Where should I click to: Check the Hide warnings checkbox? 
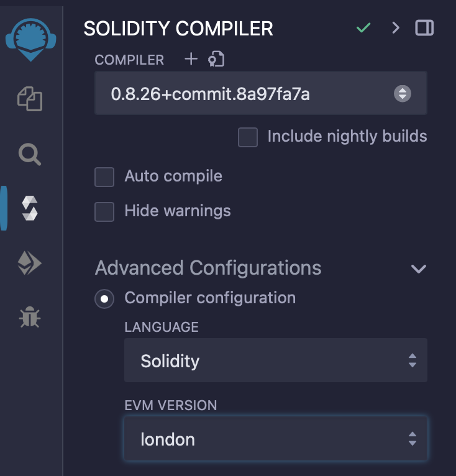104,211
